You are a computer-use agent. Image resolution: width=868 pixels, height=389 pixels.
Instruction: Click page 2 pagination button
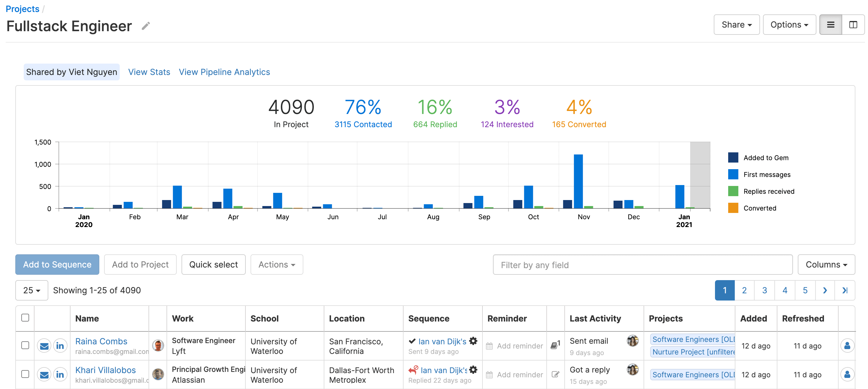tap(744, 290)
